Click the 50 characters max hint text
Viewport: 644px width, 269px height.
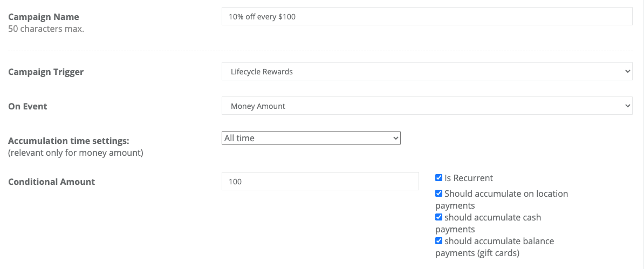(x=46, y=29)
